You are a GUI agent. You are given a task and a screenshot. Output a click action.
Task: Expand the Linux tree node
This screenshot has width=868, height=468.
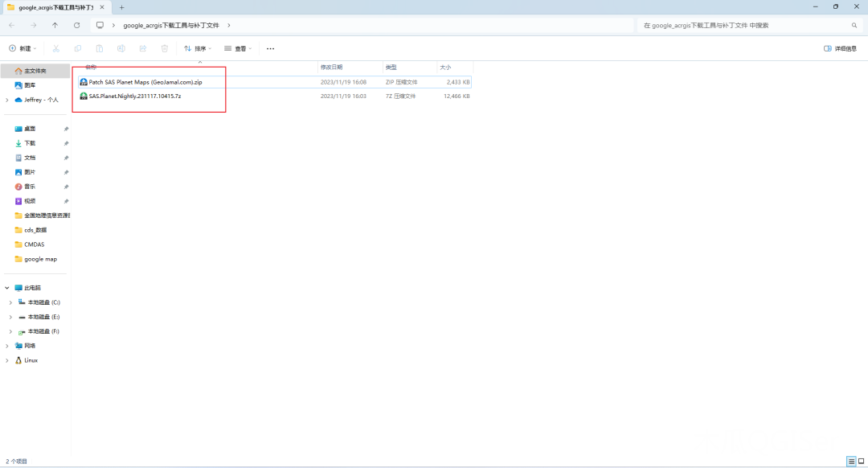click(x=7, y=360)
